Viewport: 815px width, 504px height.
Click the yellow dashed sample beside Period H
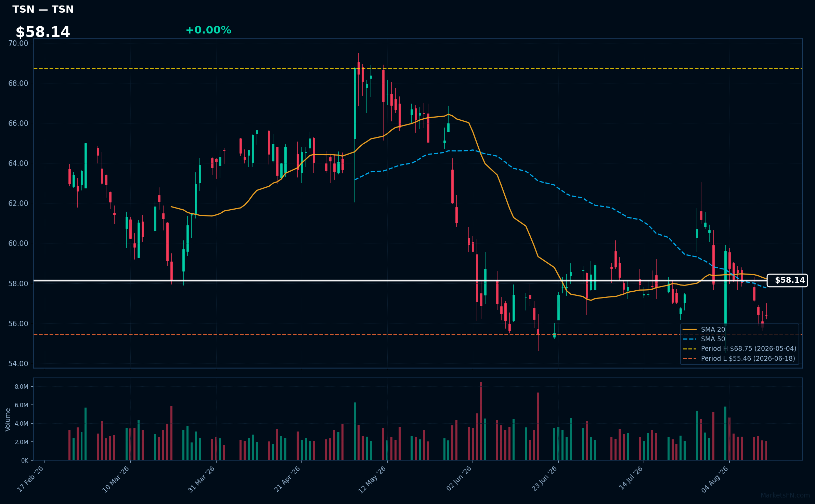(690, 349)
